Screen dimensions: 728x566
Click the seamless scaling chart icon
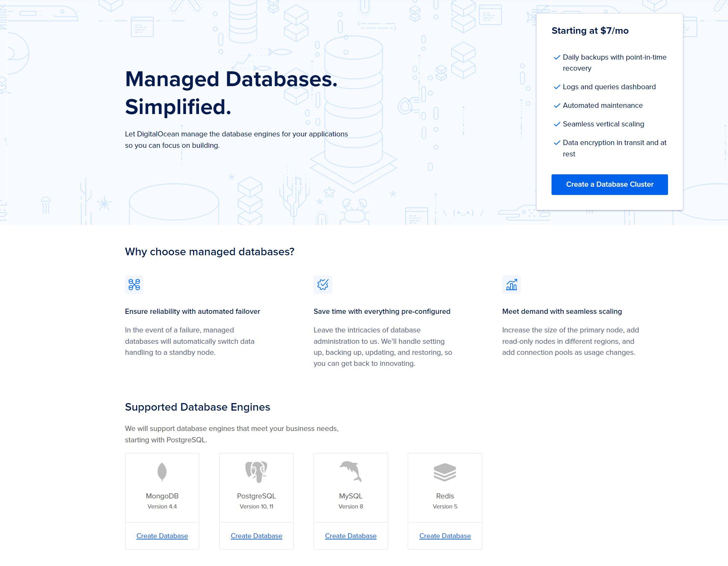click(510, 285)
